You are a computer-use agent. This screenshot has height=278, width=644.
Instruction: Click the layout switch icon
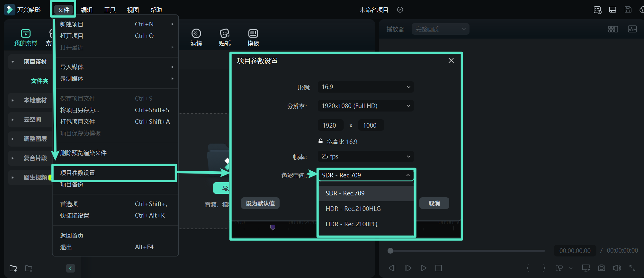tap(613, 10)
